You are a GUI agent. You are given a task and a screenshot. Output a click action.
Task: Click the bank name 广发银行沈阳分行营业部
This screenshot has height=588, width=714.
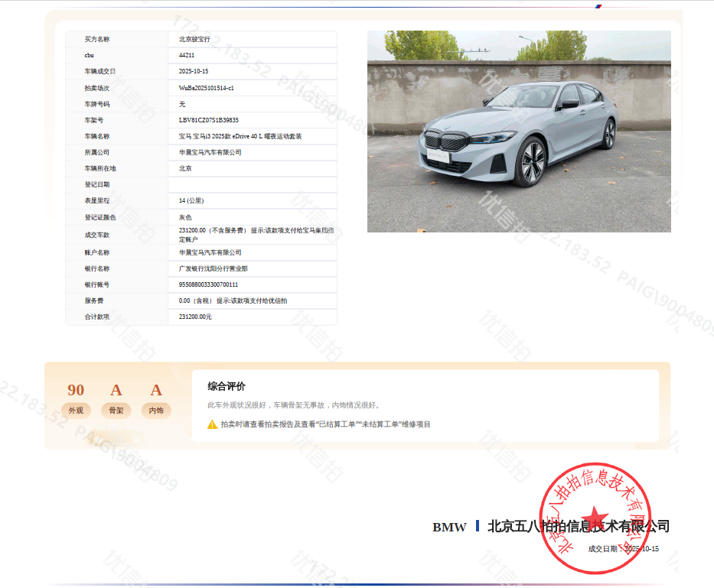pos(214,268)
